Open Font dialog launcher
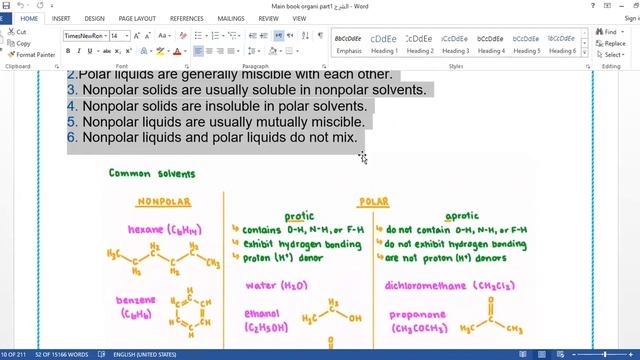The width and height of the screenshot is (640, 360). pos(187,66)
